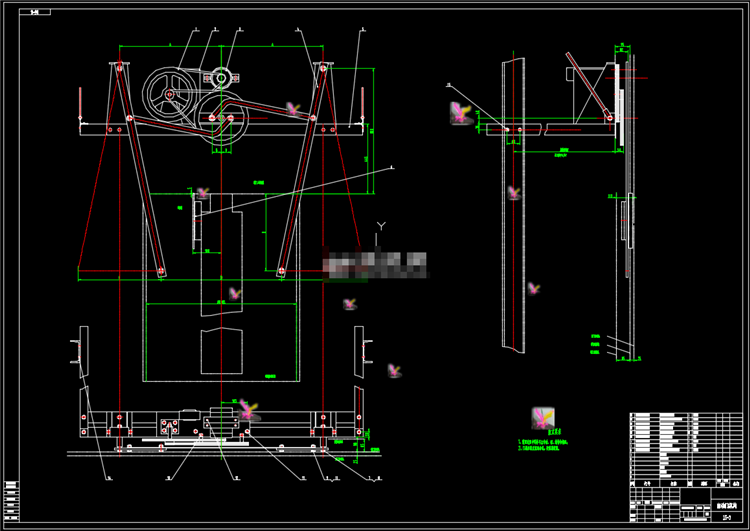The height and width of the screenshot is (531, 750).
Task: Select the small motor pulley circle at top
Action: [x=221, y=77]
